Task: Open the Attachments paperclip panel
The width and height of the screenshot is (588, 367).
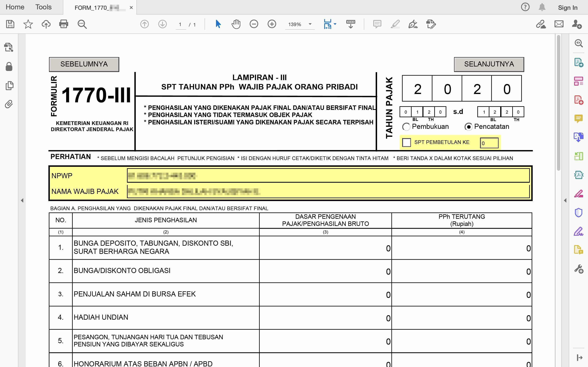Action: (x=9, y=104)
